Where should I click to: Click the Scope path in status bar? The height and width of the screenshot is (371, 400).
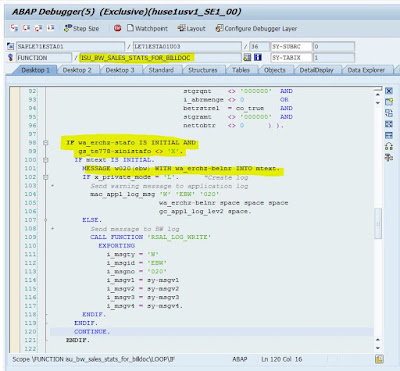tap(94, 359)
